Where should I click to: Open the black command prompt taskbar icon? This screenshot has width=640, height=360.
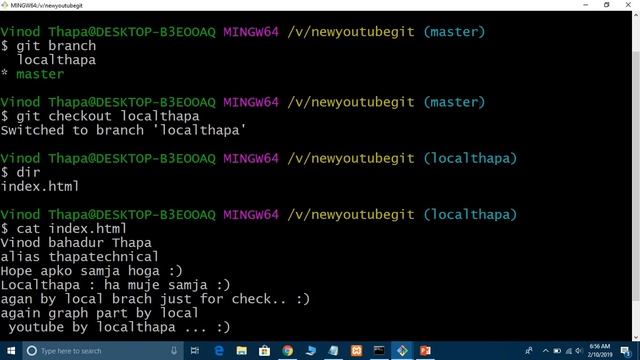click(379, 351)
